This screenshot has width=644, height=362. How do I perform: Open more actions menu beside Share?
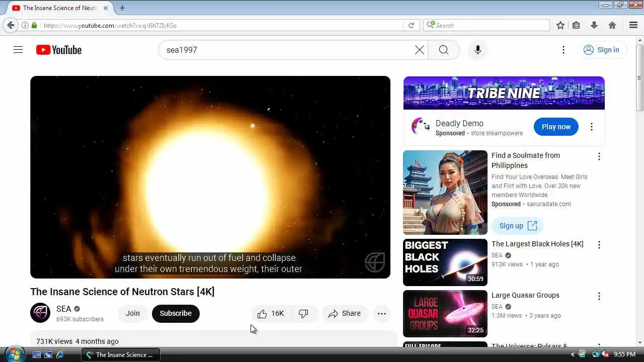pyautogui.click(x=382, y=314)
